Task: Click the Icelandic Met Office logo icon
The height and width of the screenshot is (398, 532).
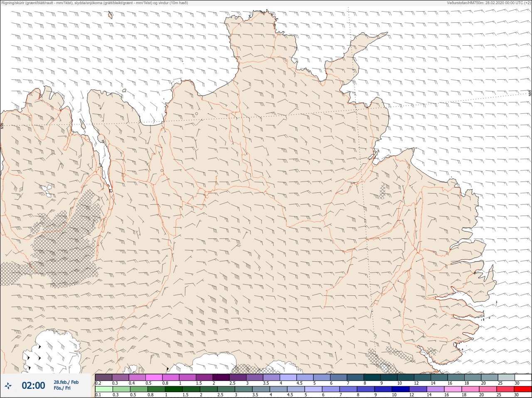Action: click(x=8, y=386)
